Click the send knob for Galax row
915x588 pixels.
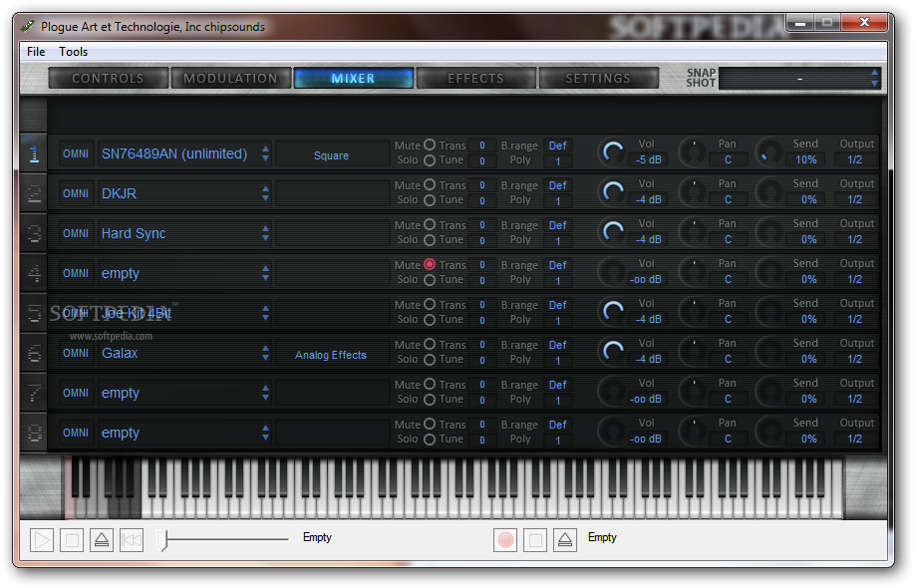pos(769,353)
